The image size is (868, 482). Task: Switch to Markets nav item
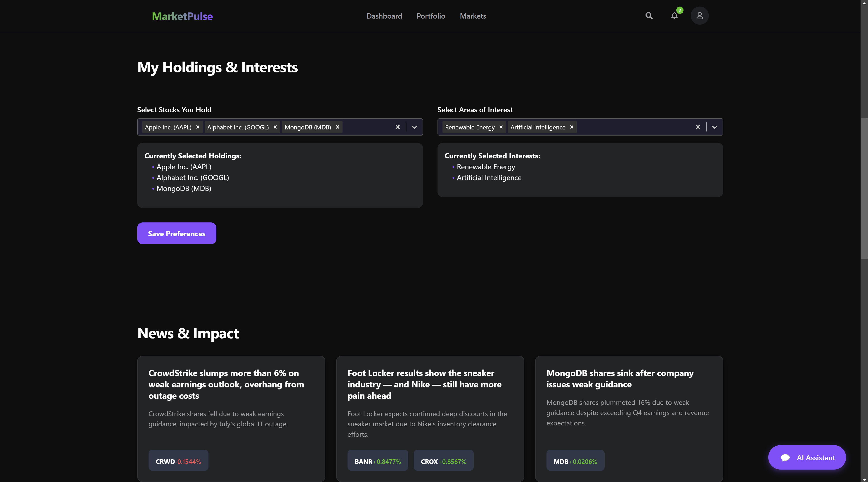473,16
